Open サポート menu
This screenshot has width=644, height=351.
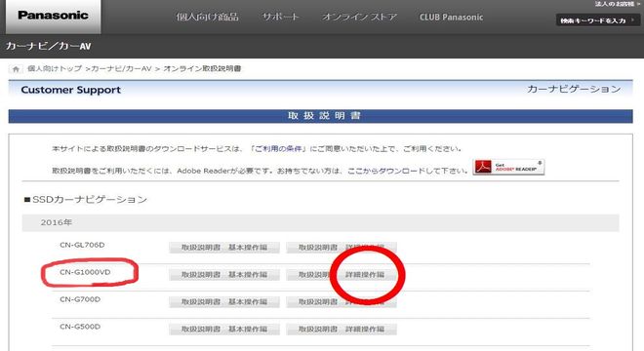point(280,18)
